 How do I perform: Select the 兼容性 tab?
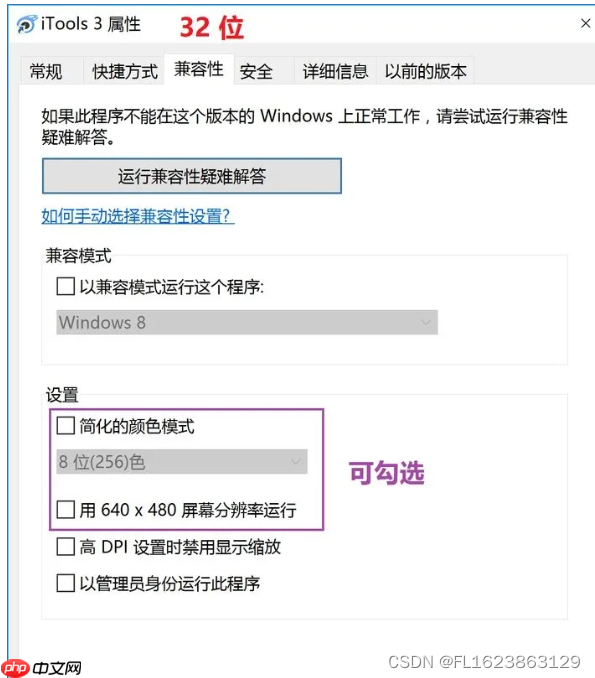[199, 69]
